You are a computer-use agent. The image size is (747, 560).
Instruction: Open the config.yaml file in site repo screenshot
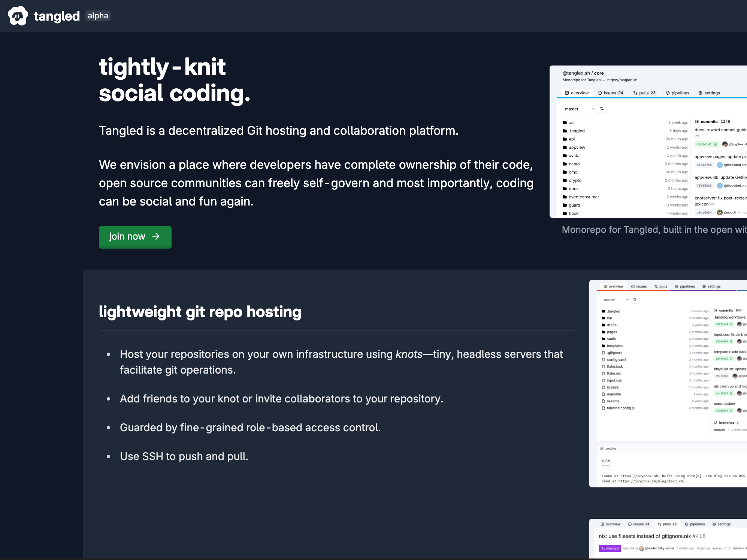point(614,360)
